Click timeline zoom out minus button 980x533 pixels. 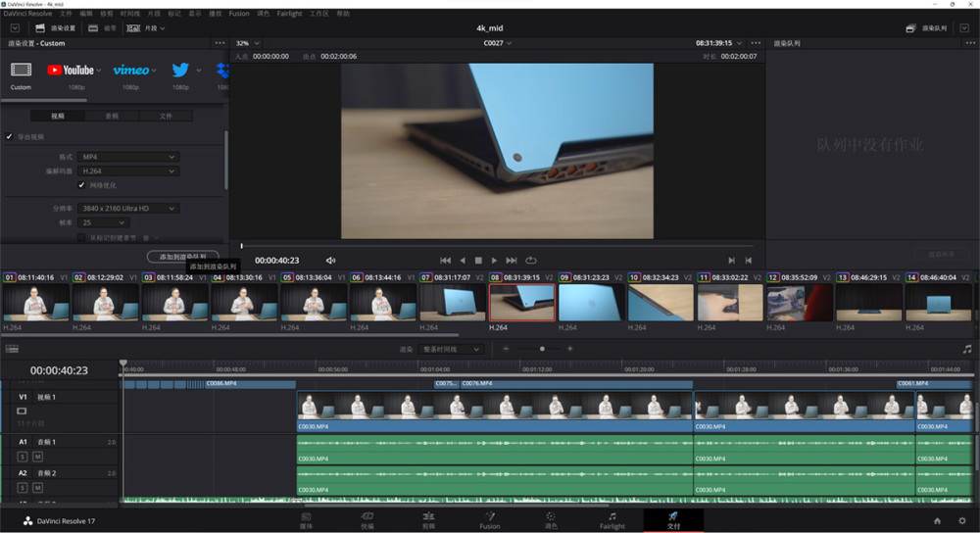(507, 349)
